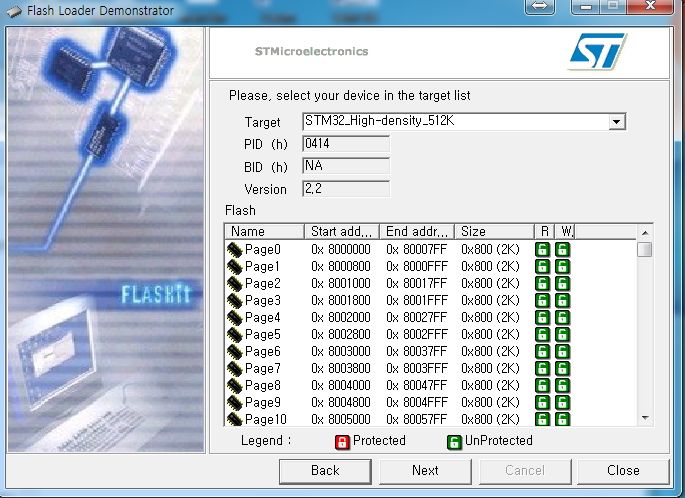The width and height of the screenshot is (685, 498).
Task: Click Page1 write protection lock icon
Action: [563, 266]
